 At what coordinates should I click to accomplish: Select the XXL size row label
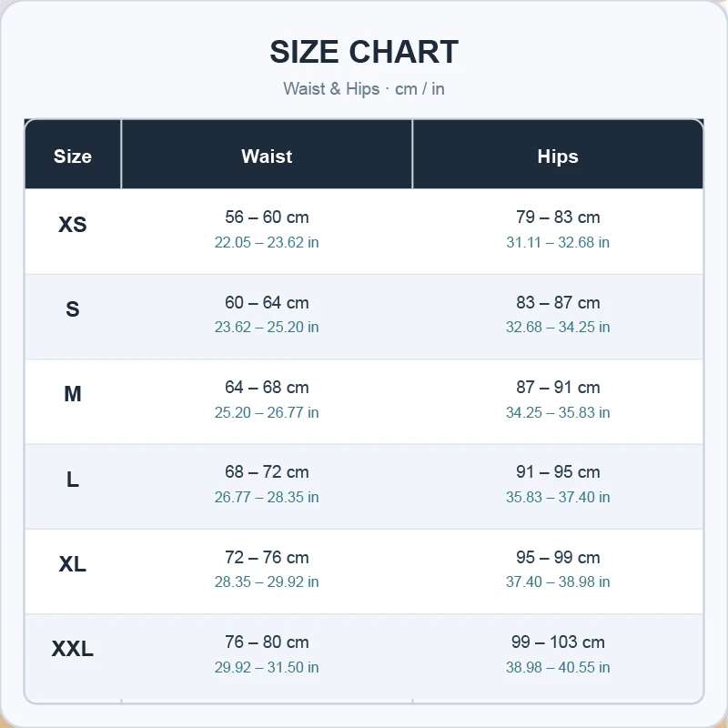(x=73, y=649)
